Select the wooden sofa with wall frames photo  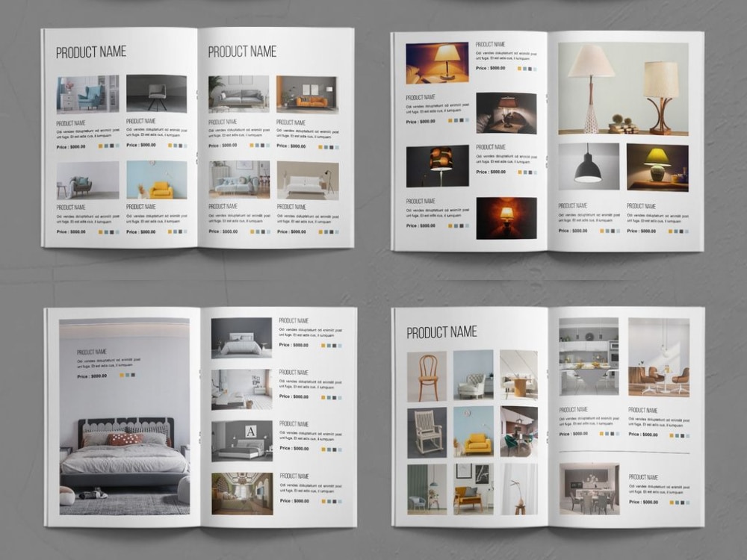[x=473, y=489]
